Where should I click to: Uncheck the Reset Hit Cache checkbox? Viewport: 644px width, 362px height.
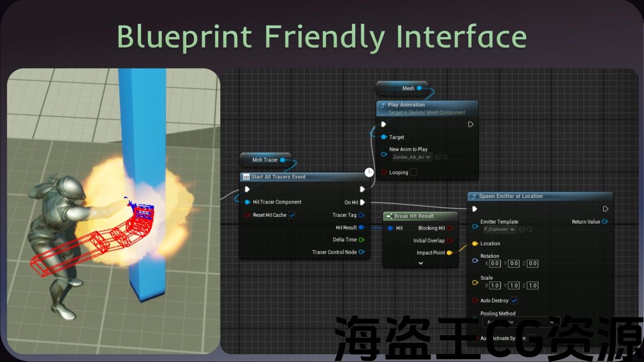[x=292, y=215]
